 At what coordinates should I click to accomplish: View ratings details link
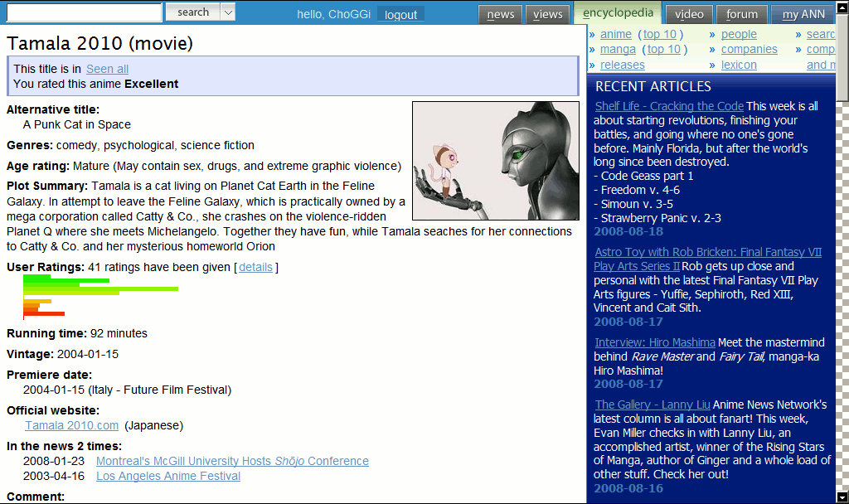(x=255, y=266)
